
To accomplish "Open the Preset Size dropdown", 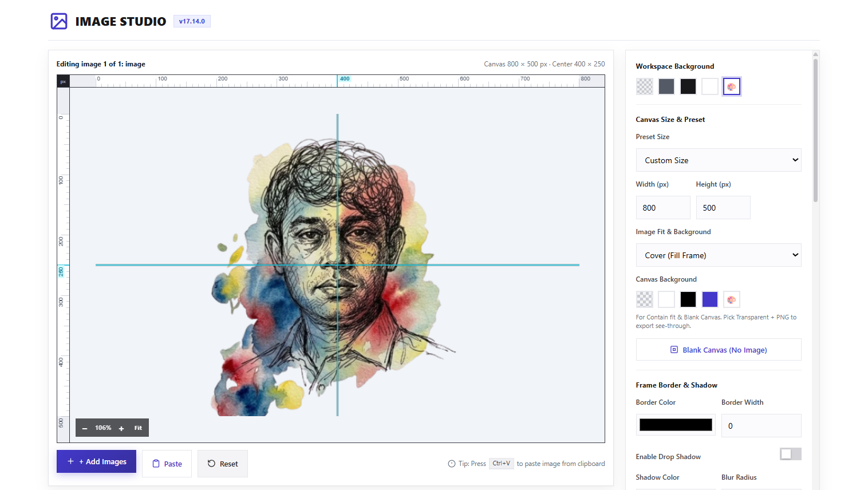I will pyautogui.click(x=719, y=160).
